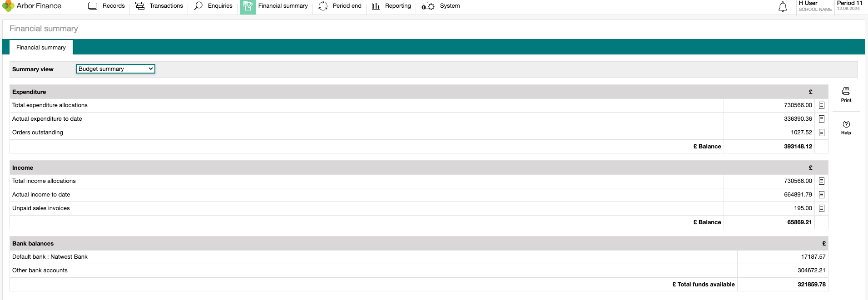Click the Period end cycle icon
The width and height of the screenshot is (868, 300).
click(323, 6)
